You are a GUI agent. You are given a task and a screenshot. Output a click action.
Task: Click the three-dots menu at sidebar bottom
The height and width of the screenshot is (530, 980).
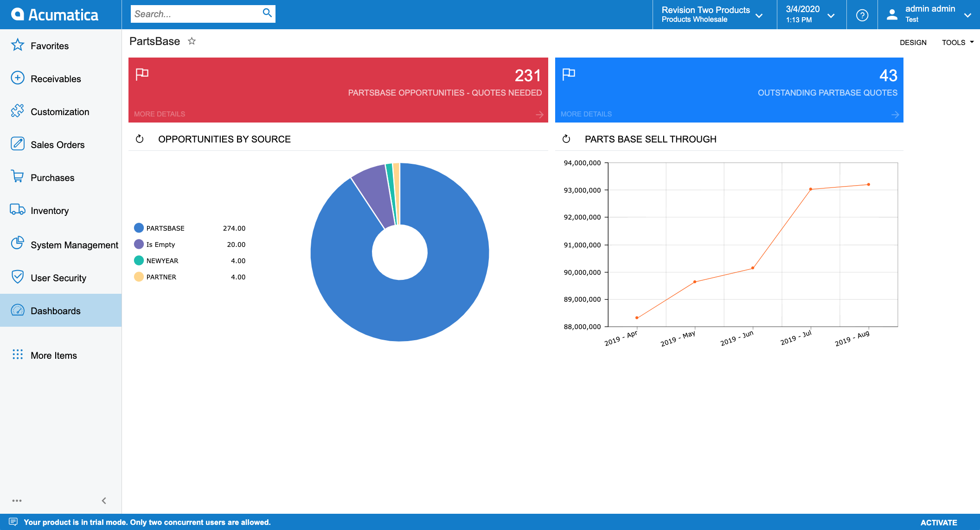pyautogui.click(x=17, y=501)
